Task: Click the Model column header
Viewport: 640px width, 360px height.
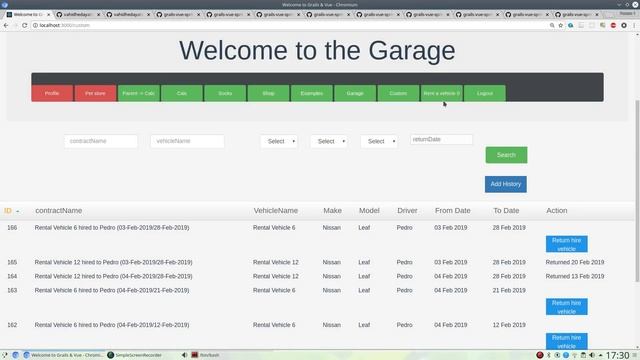Action: coord(369,211)
